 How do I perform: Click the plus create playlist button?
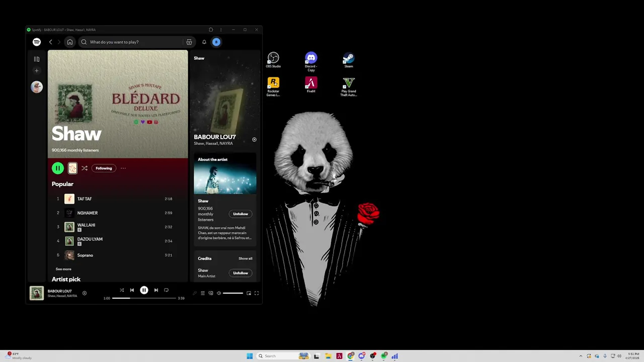tap(37, 71)
